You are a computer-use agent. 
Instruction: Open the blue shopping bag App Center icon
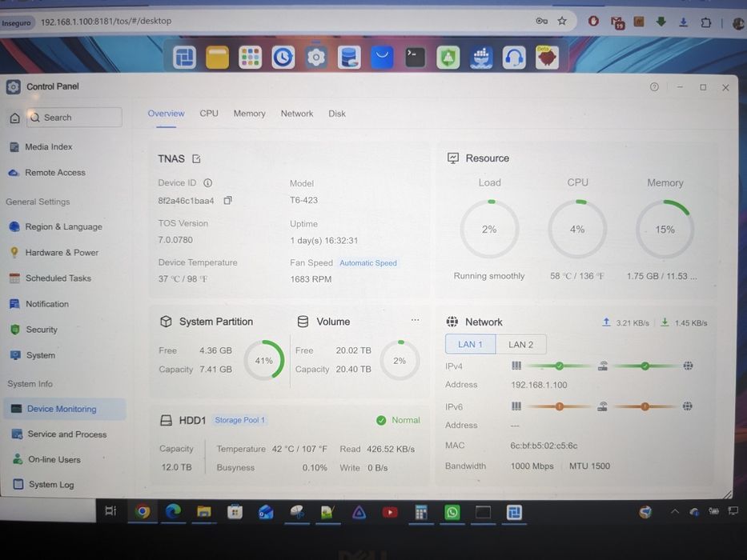coord(382,58)
